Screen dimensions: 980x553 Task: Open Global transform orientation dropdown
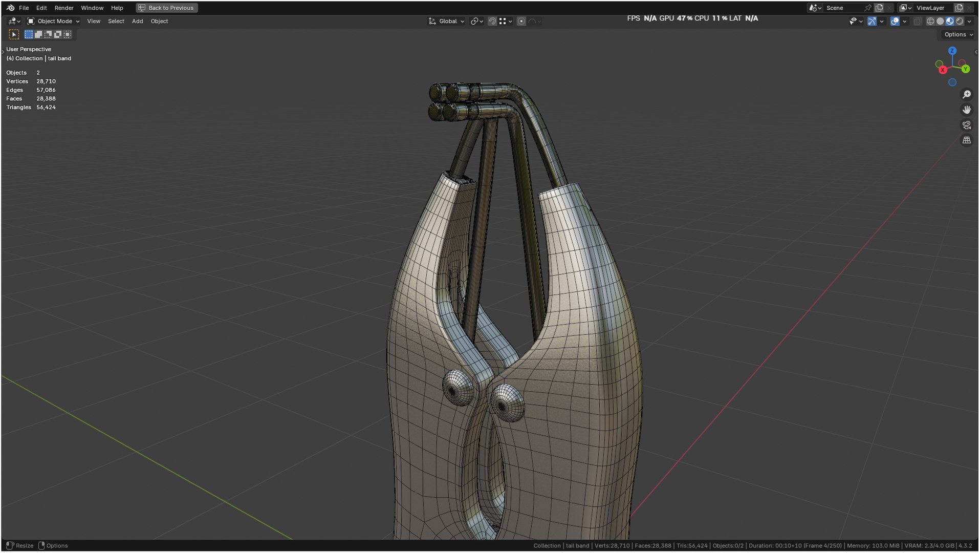(x=446, y=21)
